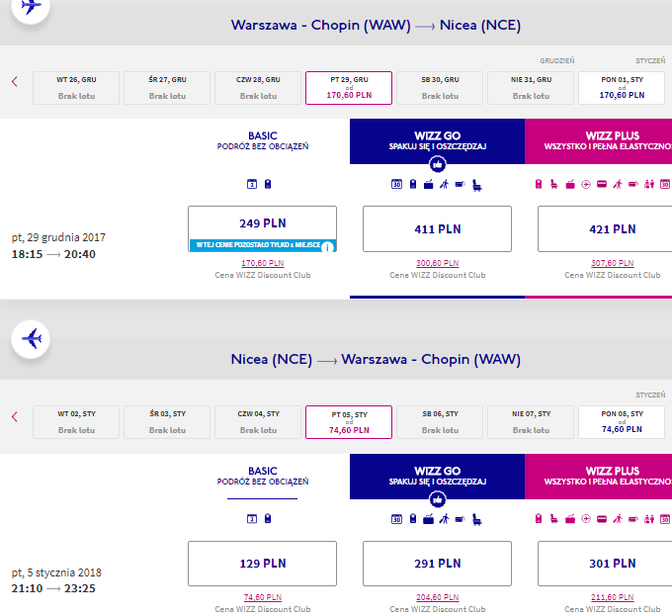
Task: Choose the 291 PLN WIZZ GO return fare
Action: point(437,564)
